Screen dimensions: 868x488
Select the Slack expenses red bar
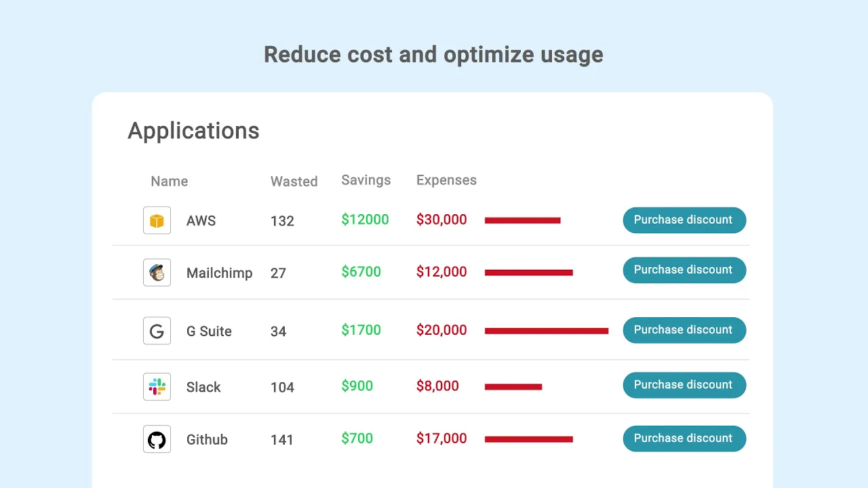pyautogui.click(x=513, y=387)
